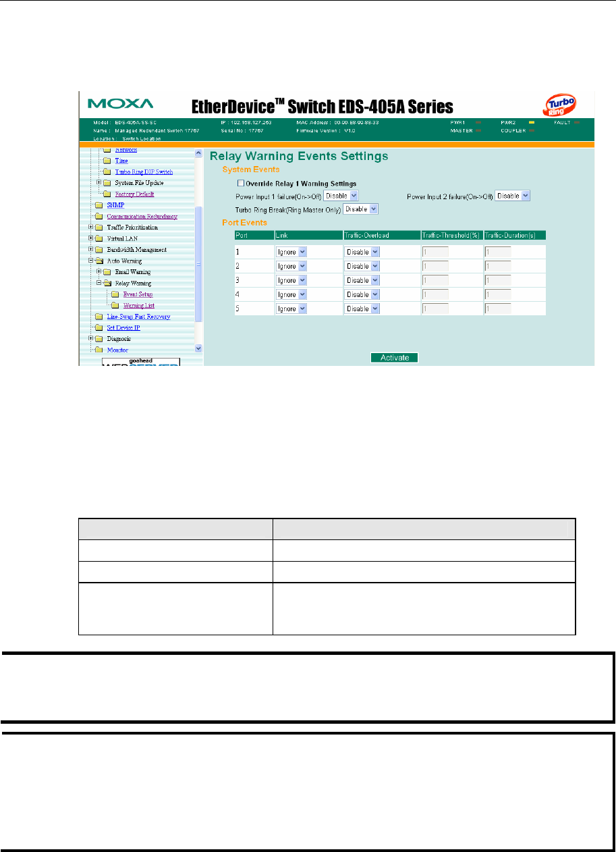Click Traffic-Threshold field for port 4

435,294
